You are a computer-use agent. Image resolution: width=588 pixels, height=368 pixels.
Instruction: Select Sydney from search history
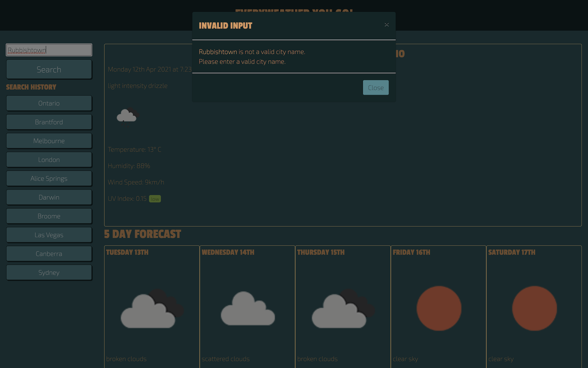click(x=49, y=272)
